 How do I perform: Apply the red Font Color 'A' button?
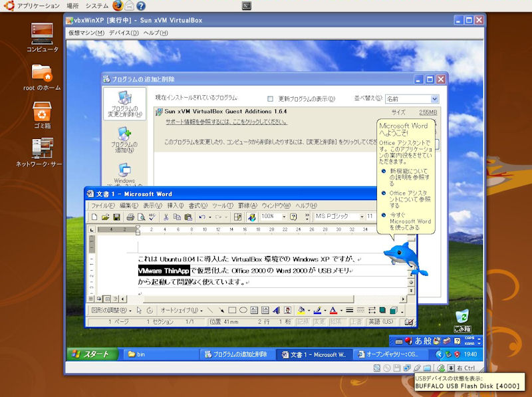click(x=334, y=310)
